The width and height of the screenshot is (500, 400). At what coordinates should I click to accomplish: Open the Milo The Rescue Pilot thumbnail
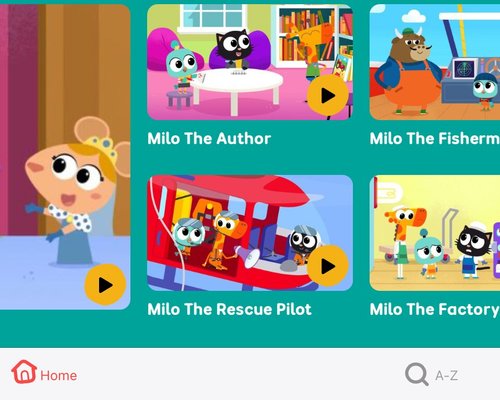pos(250,233)
